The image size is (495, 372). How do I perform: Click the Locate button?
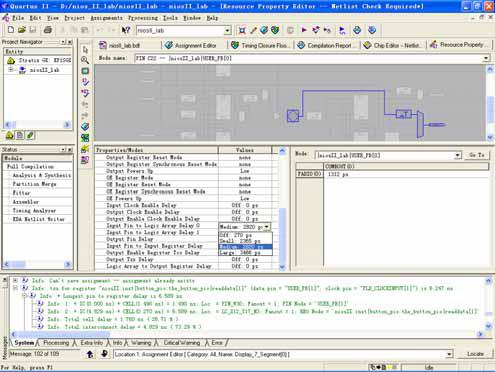coord(475,354)
